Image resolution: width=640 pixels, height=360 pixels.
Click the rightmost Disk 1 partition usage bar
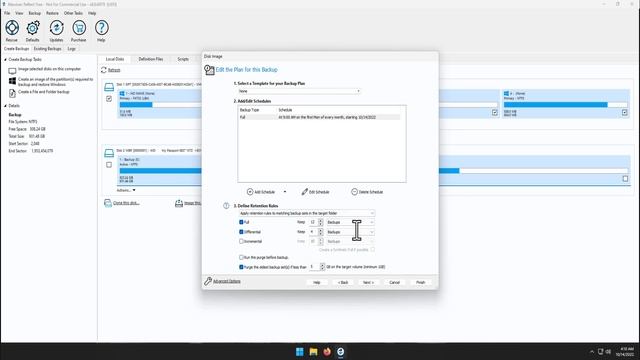[565, 105]
